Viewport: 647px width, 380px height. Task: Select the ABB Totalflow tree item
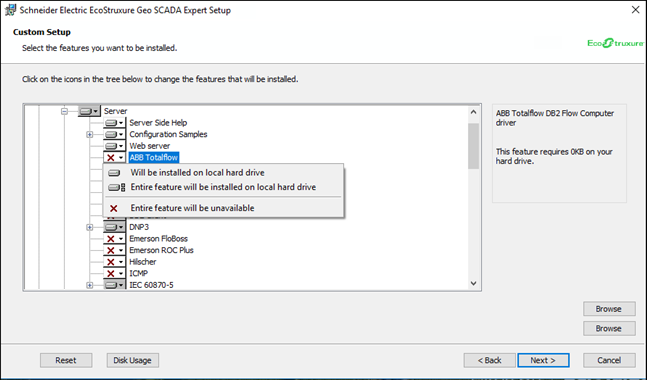click(153, 157)
